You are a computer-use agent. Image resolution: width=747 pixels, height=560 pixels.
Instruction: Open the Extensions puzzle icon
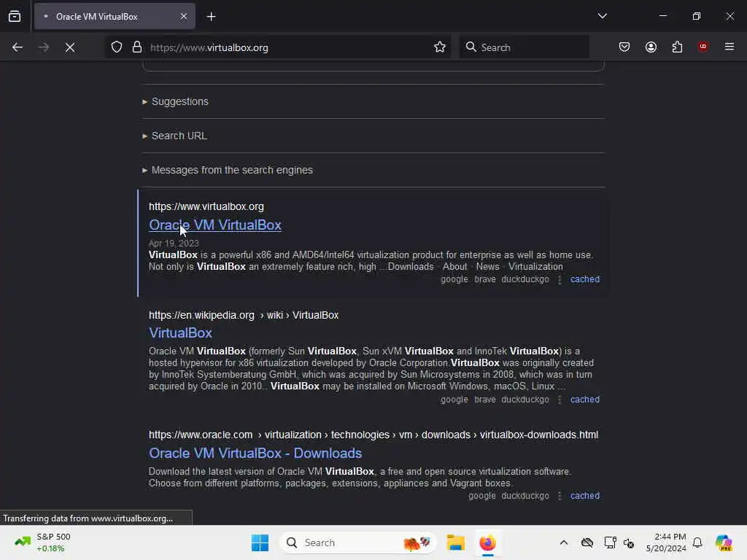click(x=677, y=47)
